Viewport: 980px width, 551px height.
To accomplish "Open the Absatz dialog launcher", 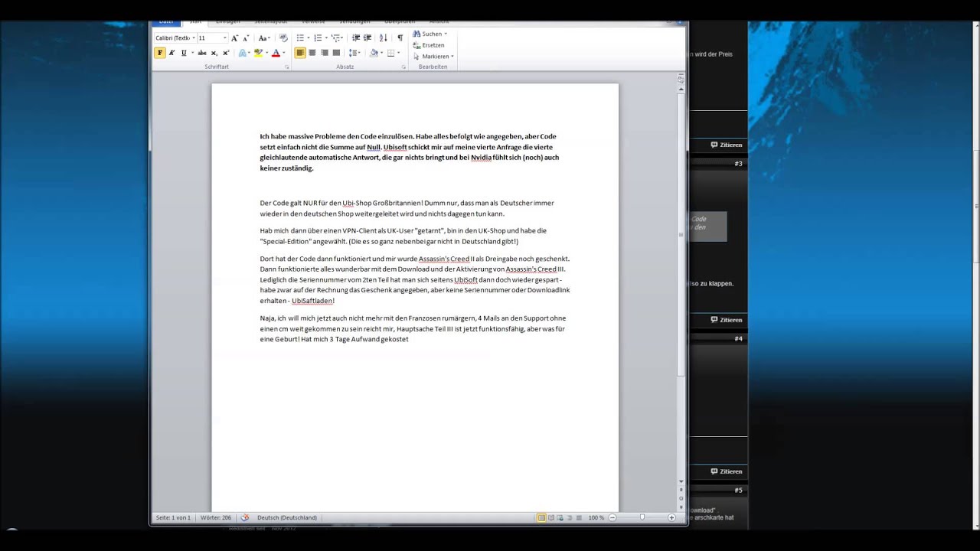I will click(403, 67).
